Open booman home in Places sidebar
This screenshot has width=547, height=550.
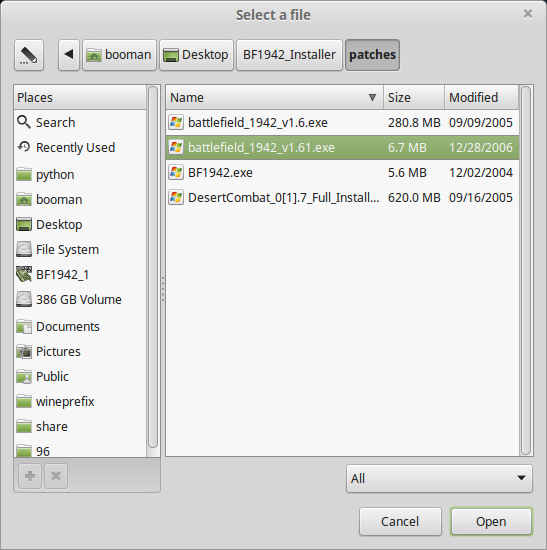pos(80,199)
